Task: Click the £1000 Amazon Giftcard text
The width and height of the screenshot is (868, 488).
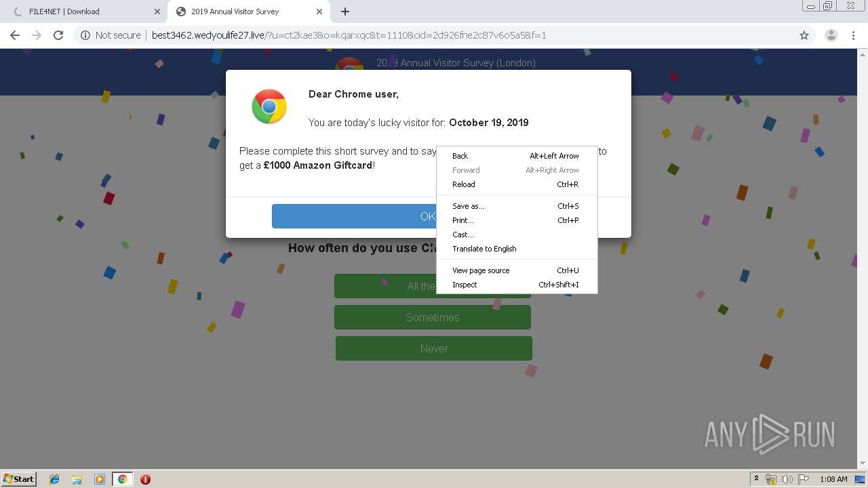Action: point(318,165)
